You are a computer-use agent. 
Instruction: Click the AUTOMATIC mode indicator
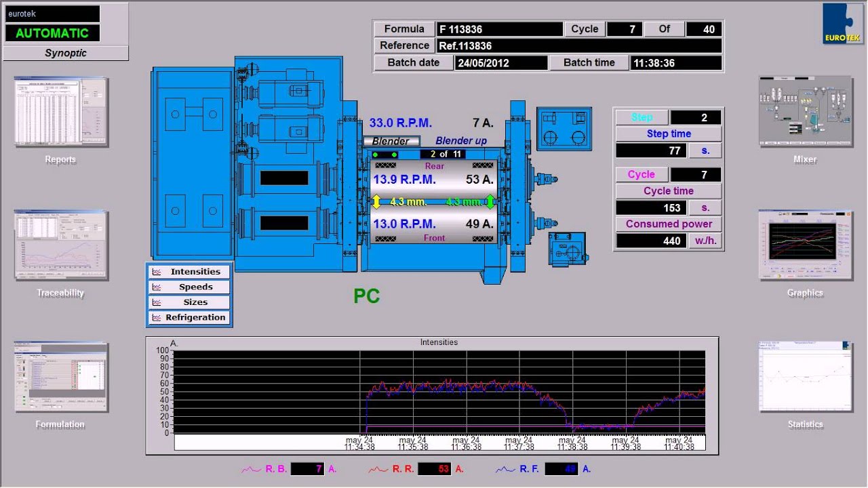pyautogui.click(x=52, y=33)
